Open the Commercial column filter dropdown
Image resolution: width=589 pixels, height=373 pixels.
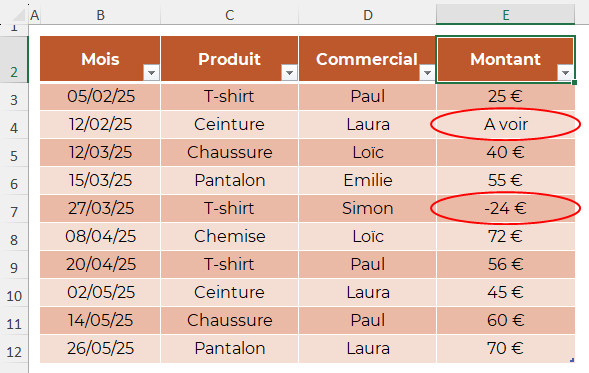point(427,72)
